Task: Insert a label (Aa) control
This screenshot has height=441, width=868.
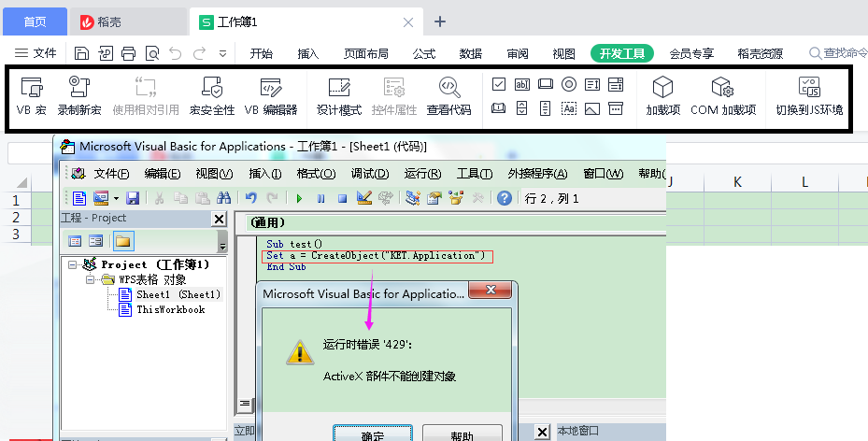Action: (x=569, y=107)
